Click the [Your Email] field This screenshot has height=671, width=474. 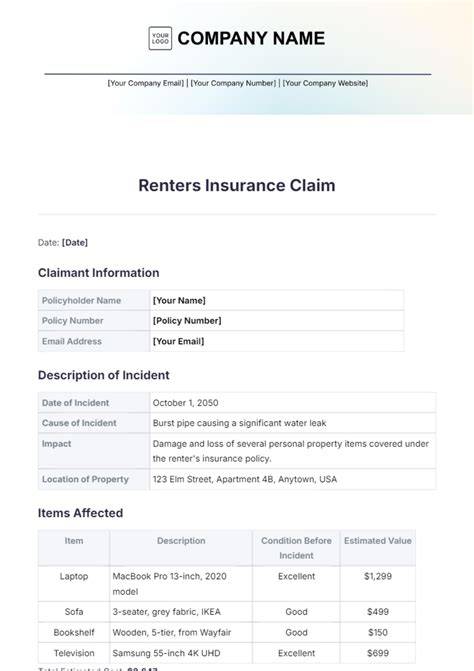277,341
